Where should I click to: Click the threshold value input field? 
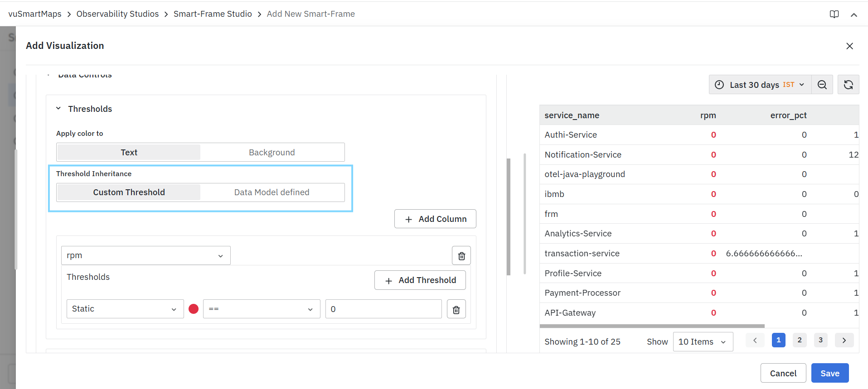(383, 309)
